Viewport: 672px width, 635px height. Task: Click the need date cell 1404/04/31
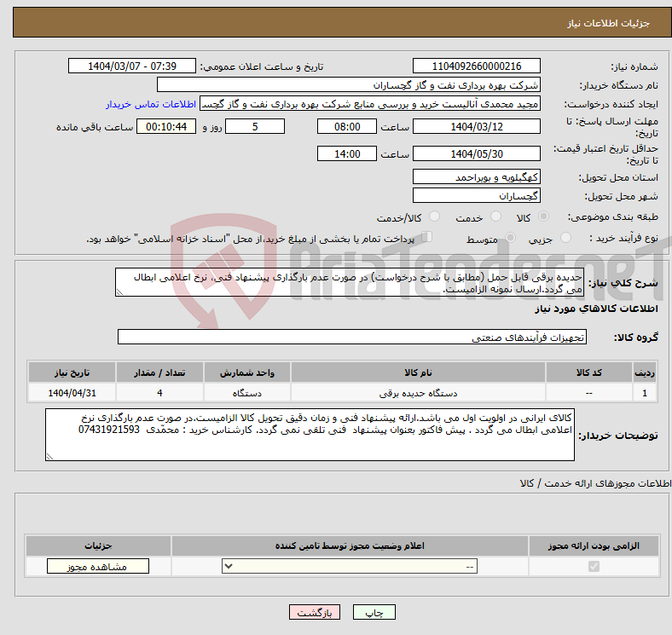click(x=72, y=392)
